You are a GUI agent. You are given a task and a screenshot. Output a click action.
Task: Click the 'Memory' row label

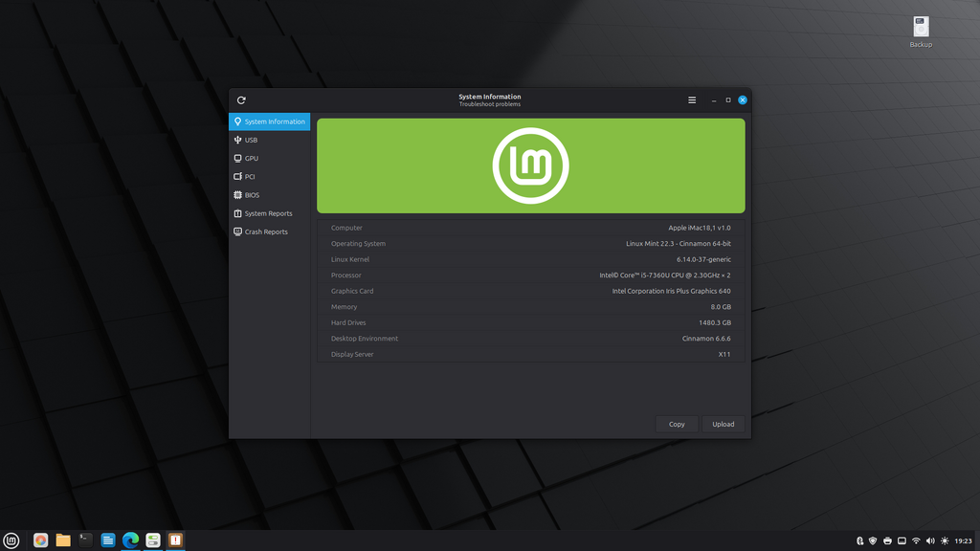pyautogui.click(x=345, y=307)
